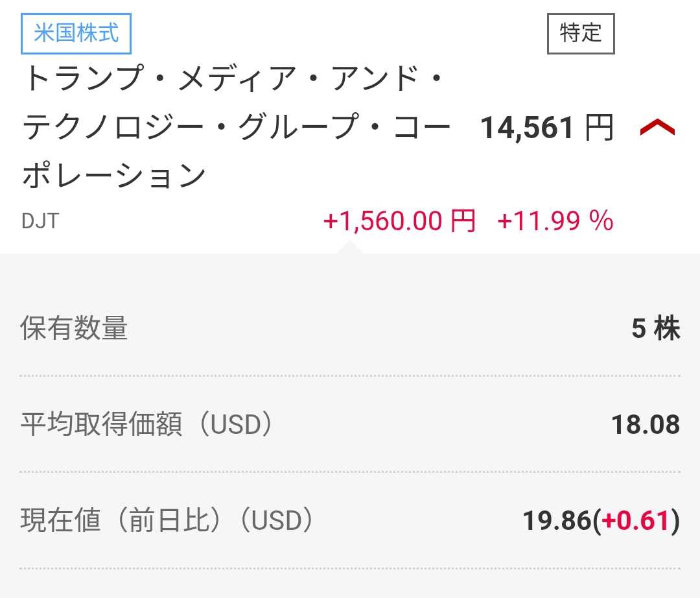
Task: Click the dotted divider below 現在値 row
Action: 350,568
